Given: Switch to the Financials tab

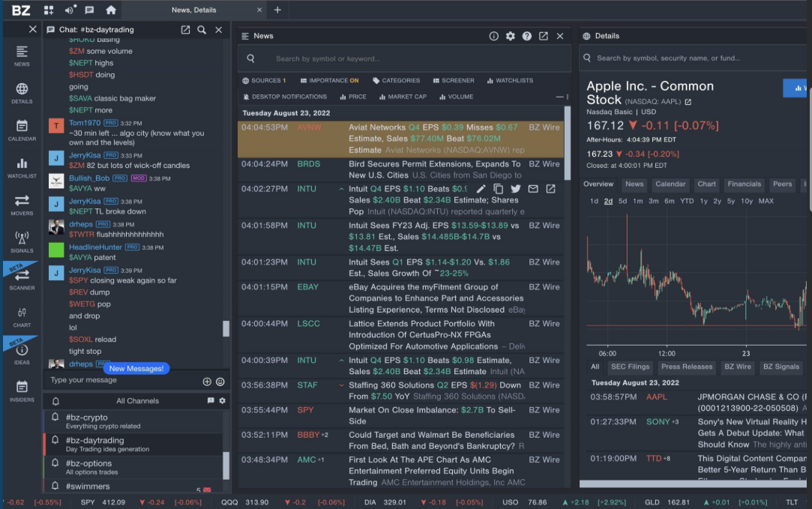Looking at the screenshot, I should [x=744, y=184].
